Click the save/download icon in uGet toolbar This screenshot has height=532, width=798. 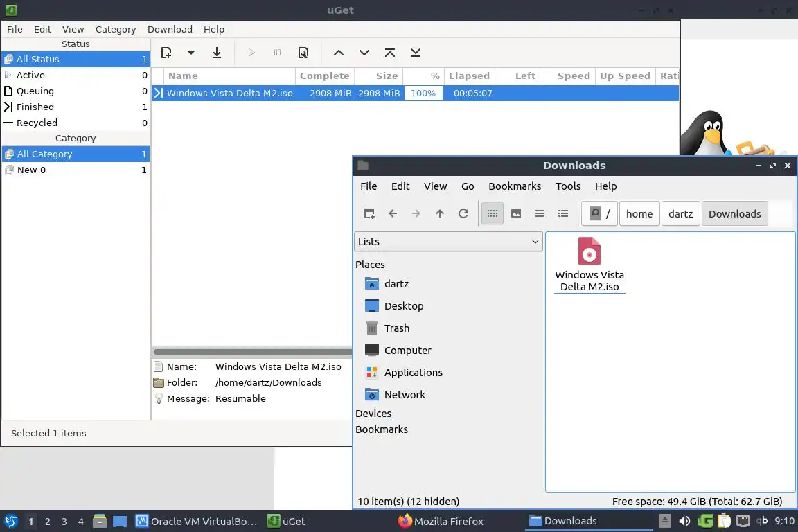(x=217, y=53)
